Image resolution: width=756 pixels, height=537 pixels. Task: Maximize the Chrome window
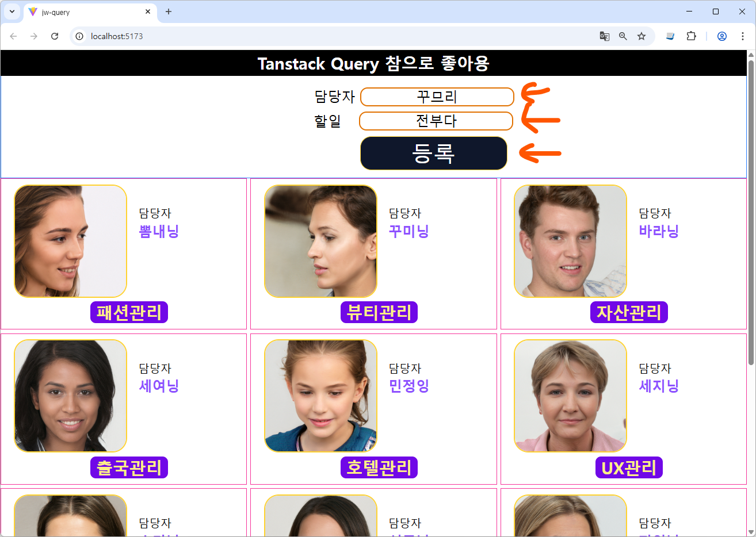tap(716, 11)
